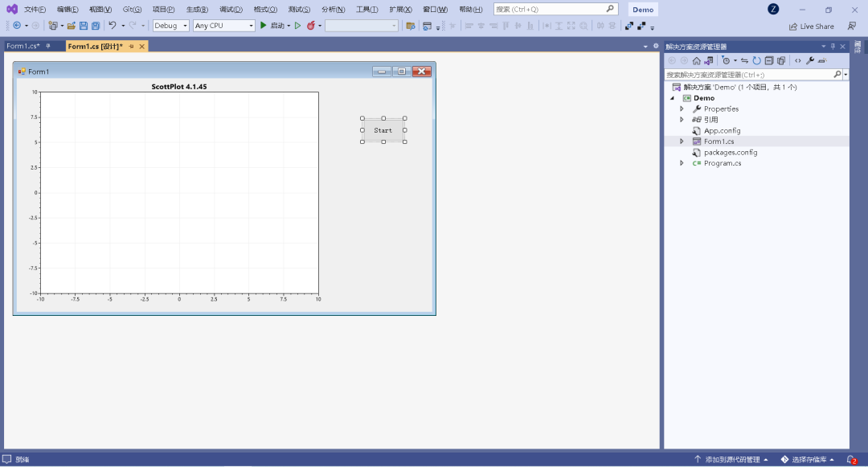Click the notification bell in status bar
The width and height of the screenshot is (868, 467).
coord(850,460)
